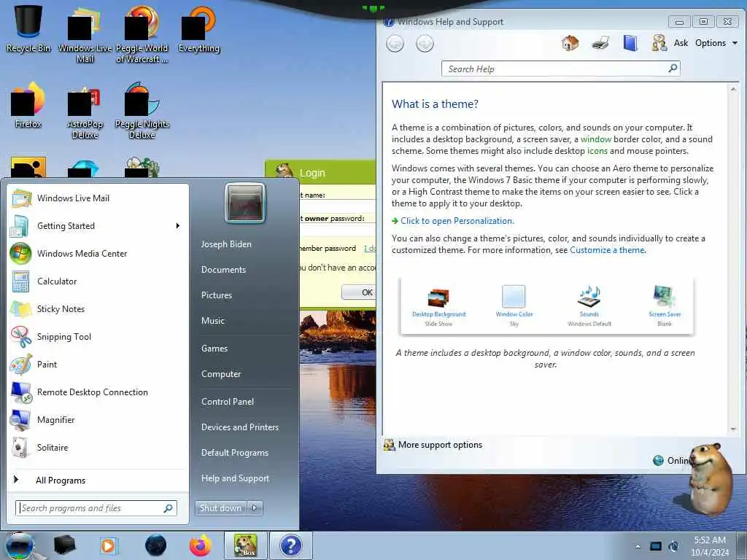The height and width of the screenshot is (560, 747).
Task: Open Customize a theme link
Action: click(x=607, y=250)
